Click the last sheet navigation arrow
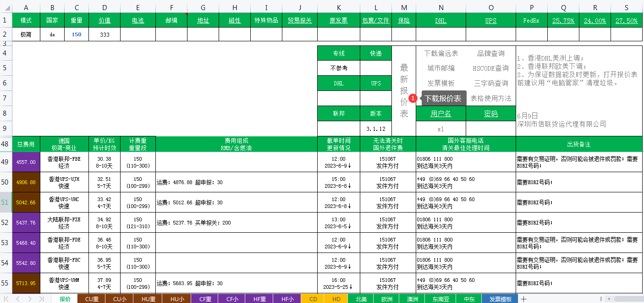Screen dimensions: 644x303 pos(41,299)
